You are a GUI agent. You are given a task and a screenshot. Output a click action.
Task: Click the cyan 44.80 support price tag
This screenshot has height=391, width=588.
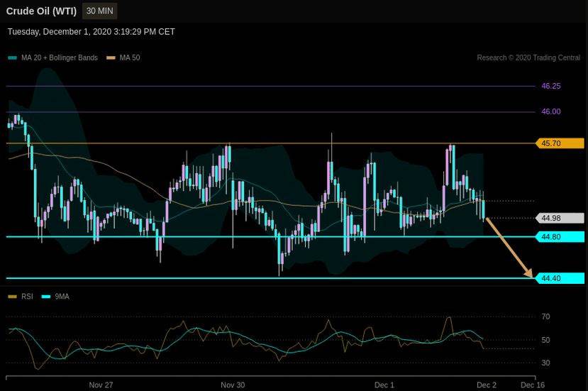[560, 237]
